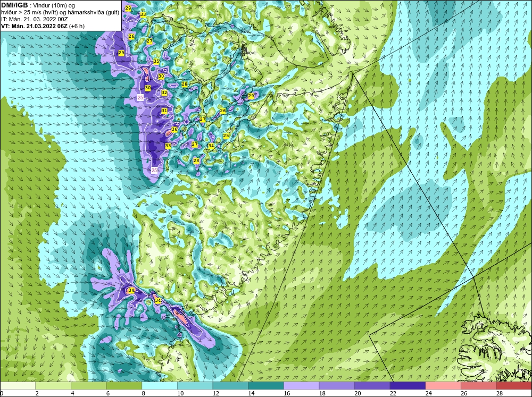This screenshot has height=397, width=532.
Task: Click the color scale tick label 10
Action: [x=180, y=393]
